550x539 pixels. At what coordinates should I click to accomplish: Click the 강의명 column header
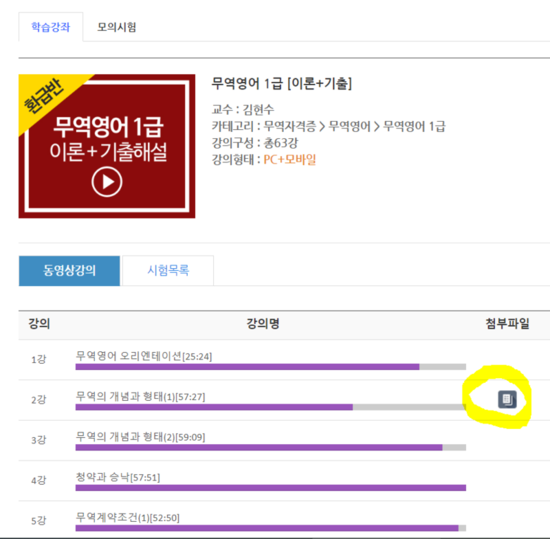pyautogui.click(x=263, y=323)
